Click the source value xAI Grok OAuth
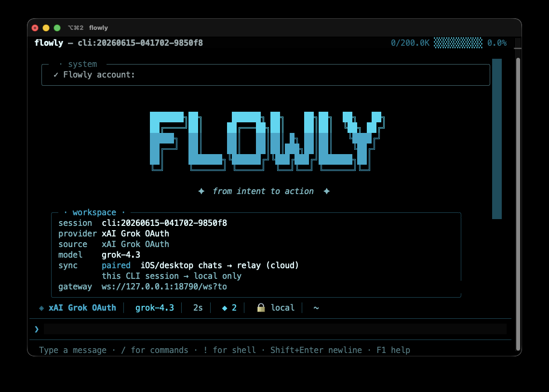 pos(135,244)
